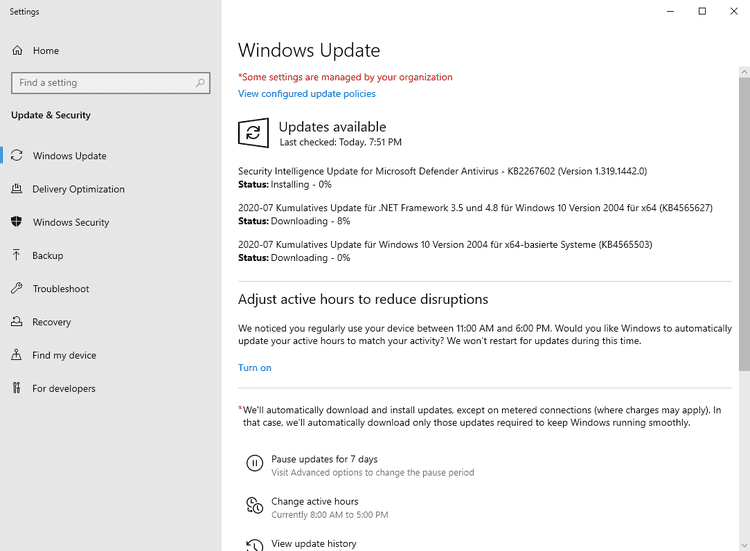Click the Update & Security heading
Screen dimensions: 750x551
pos(51,115)
